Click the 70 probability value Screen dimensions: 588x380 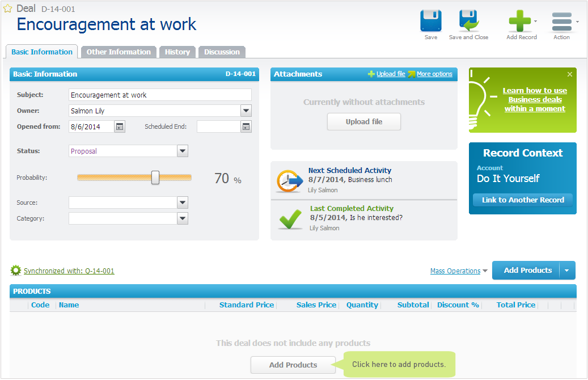coord(222,178)
